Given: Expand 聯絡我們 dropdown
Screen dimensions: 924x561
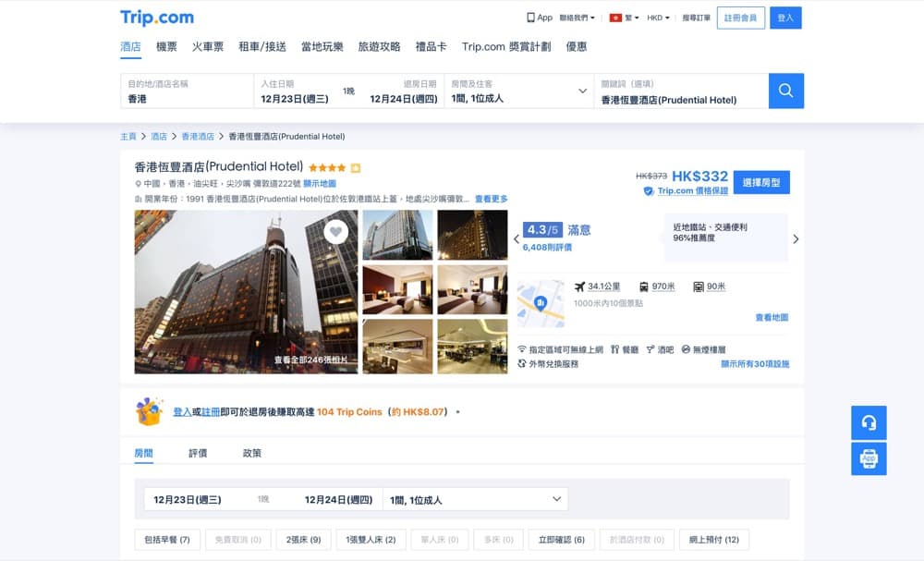Looking at the screenshot, I should pyautogui.click(x=577, y=18).
